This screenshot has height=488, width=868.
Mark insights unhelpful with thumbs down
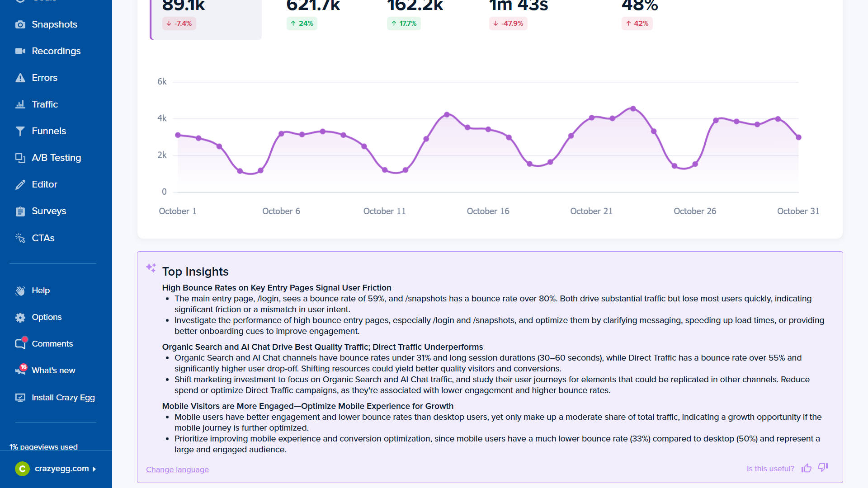pos(822,469)
